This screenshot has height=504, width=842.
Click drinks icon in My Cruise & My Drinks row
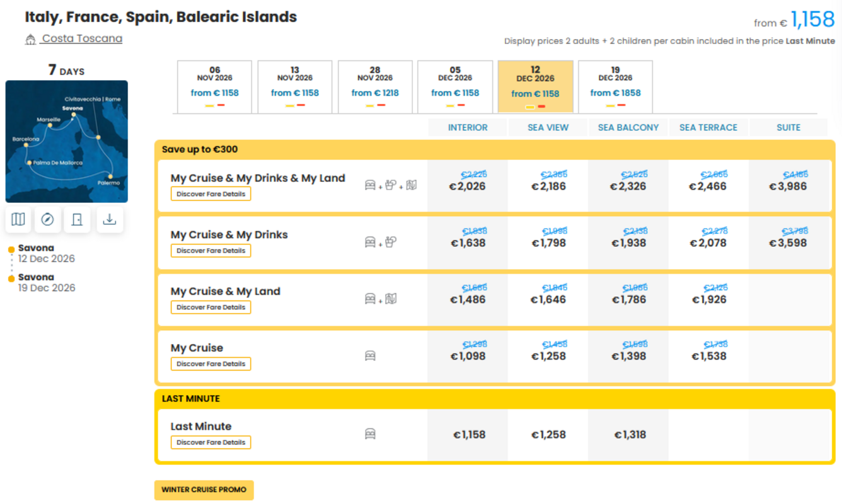click(x=391, y=242)
